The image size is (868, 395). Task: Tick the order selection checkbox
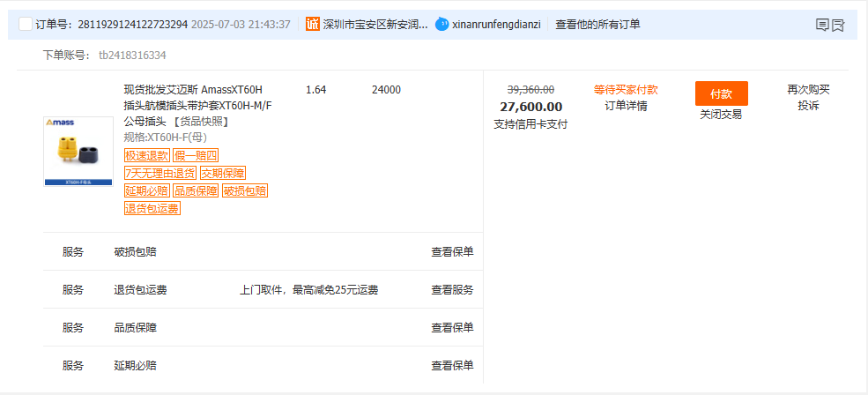(x=26, y=24)
